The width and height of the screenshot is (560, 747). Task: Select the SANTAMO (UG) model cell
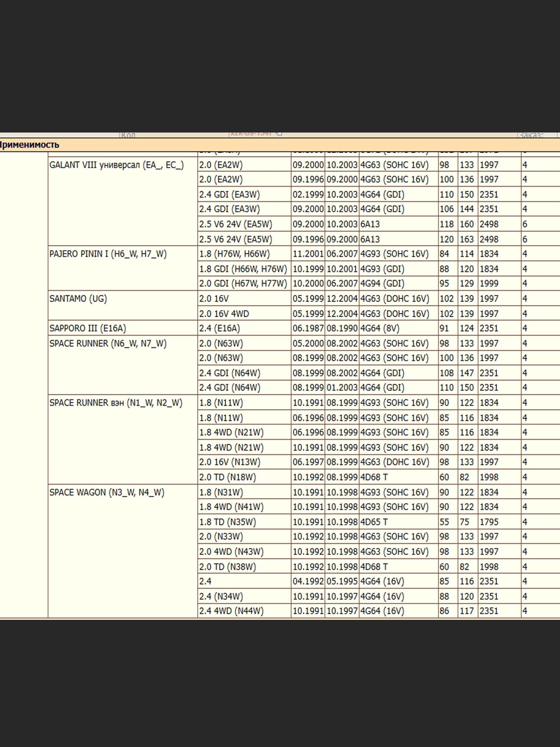click(78, 299)
